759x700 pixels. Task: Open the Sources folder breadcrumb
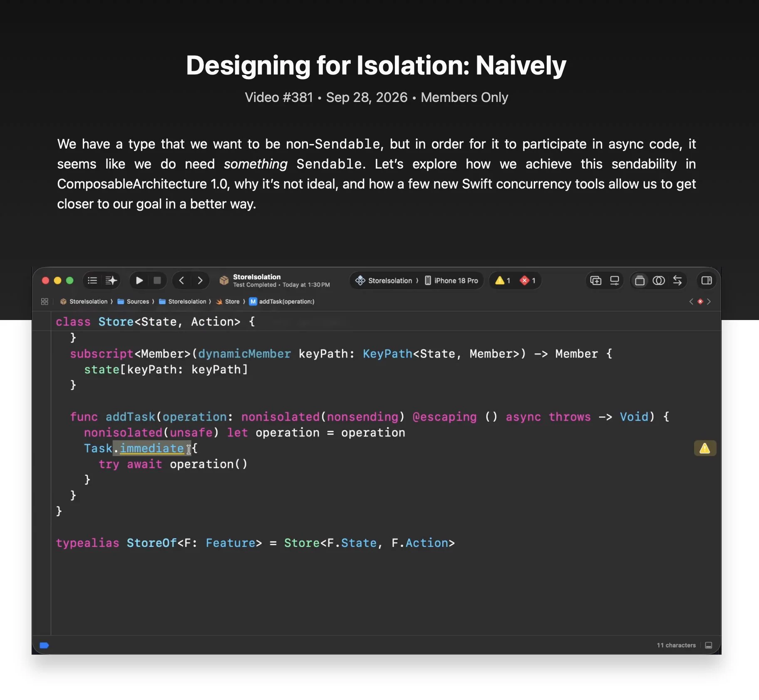[133, 301]
